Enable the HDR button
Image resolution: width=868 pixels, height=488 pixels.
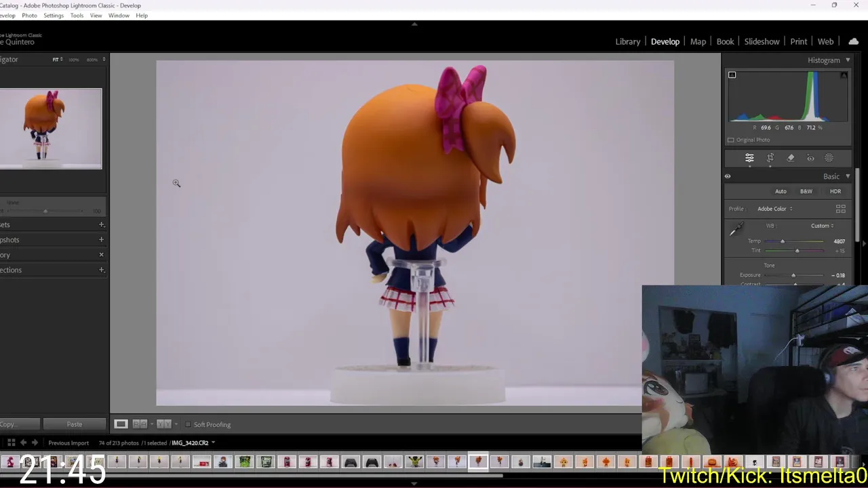tap(835, 191)
